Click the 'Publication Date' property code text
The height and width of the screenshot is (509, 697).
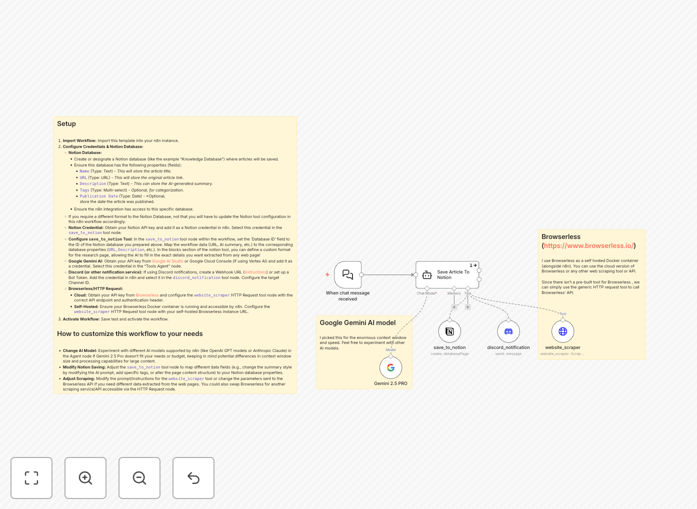[99, 196]
